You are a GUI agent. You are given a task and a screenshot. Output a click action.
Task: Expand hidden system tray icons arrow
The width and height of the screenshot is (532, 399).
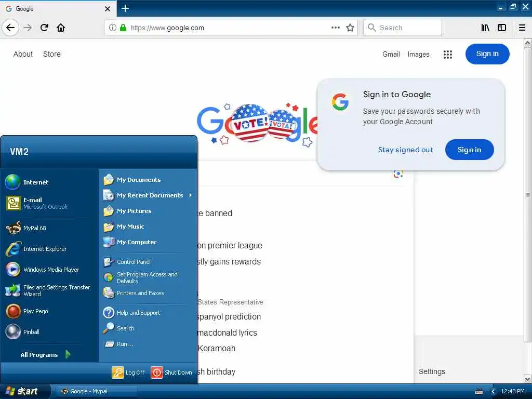pos(493,392)
